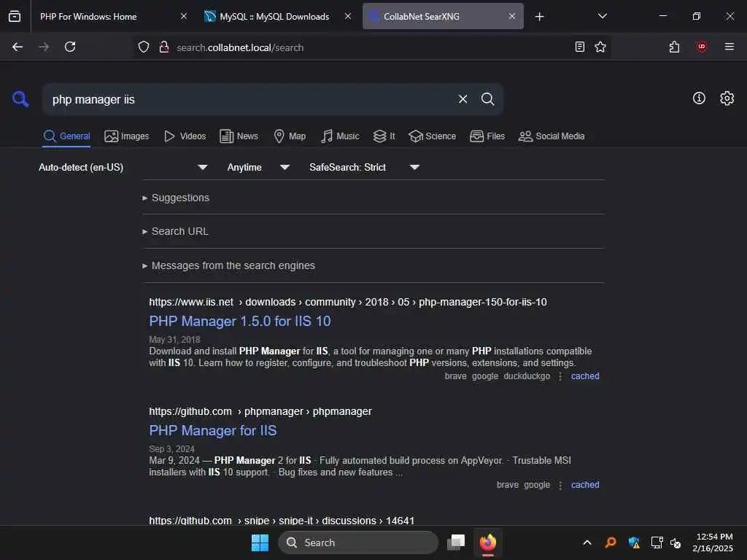Submit search with magnifier button
This screenshot has width=747, height=560.
point(487,99)
